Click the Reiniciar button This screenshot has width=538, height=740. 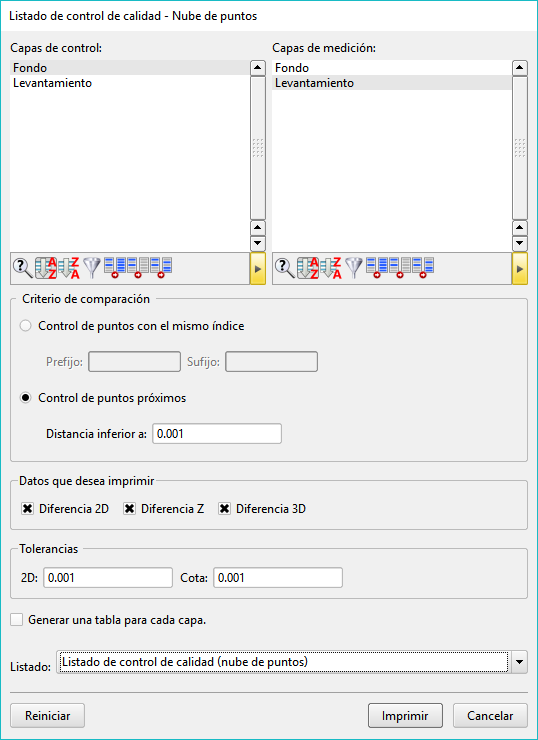[x=48, y=715]
